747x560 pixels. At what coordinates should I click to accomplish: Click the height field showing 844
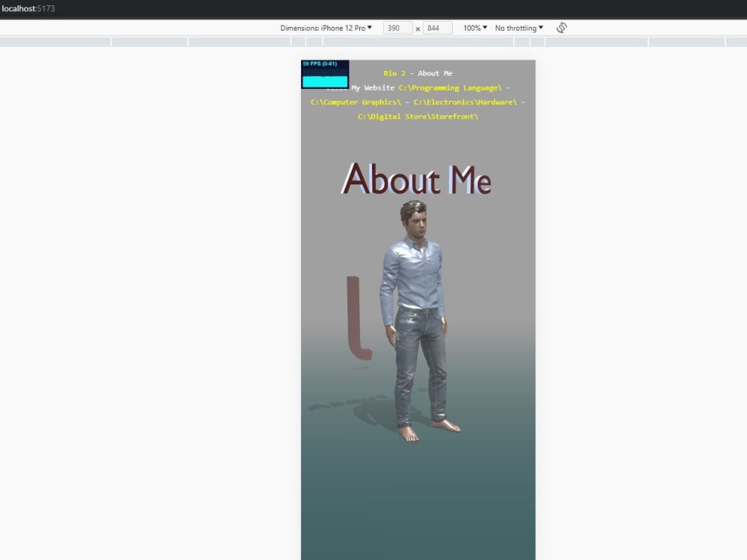[437, 28]
